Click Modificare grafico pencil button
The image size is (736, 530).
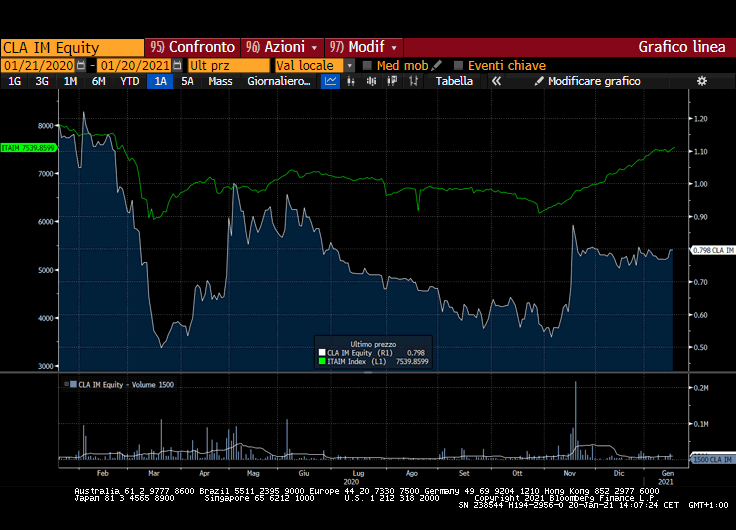[x=587, y=81]
